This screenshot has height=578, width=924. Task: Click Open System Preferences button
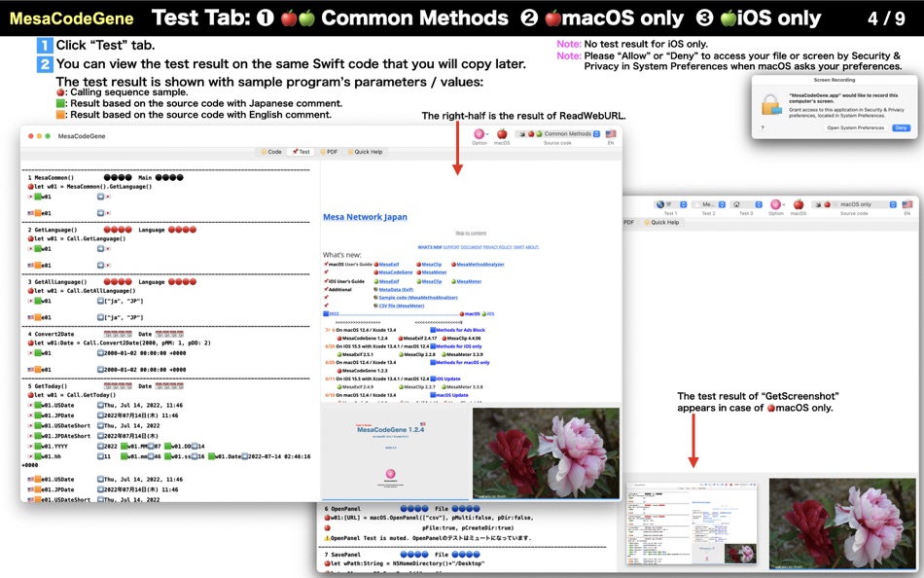pos(856,128)
